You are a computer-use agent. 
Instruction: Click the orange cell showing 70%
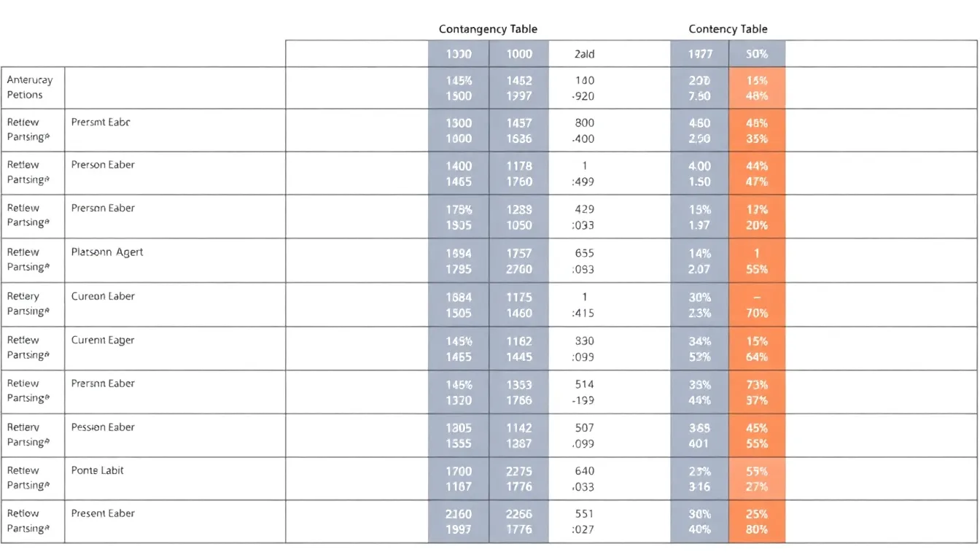[757, 314]
